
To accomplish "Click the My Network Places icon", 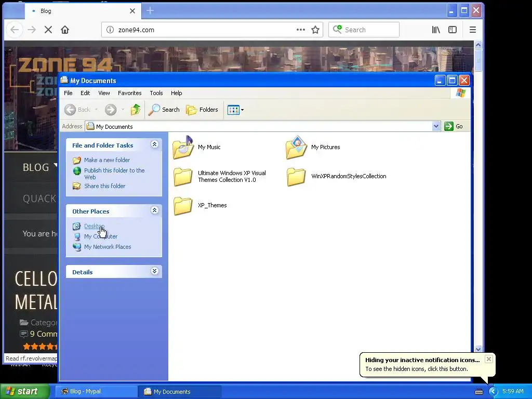I will [x=77, y=247].
